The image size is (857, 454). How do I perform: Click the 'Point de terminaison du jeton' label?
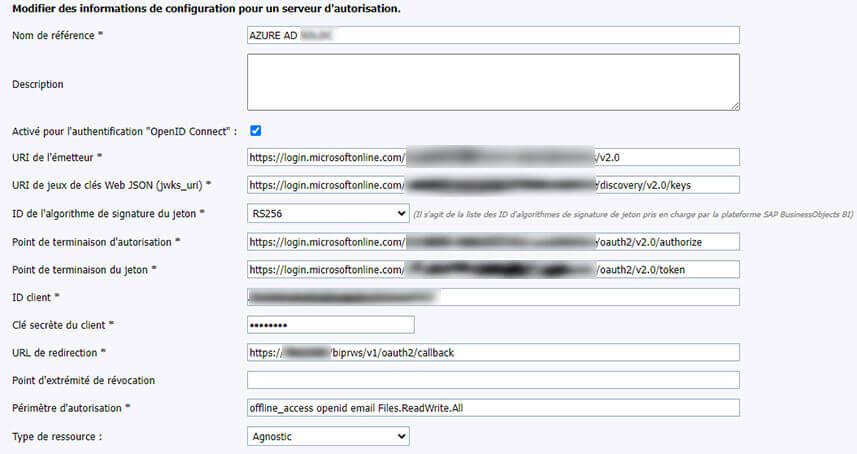pos(84,270)
